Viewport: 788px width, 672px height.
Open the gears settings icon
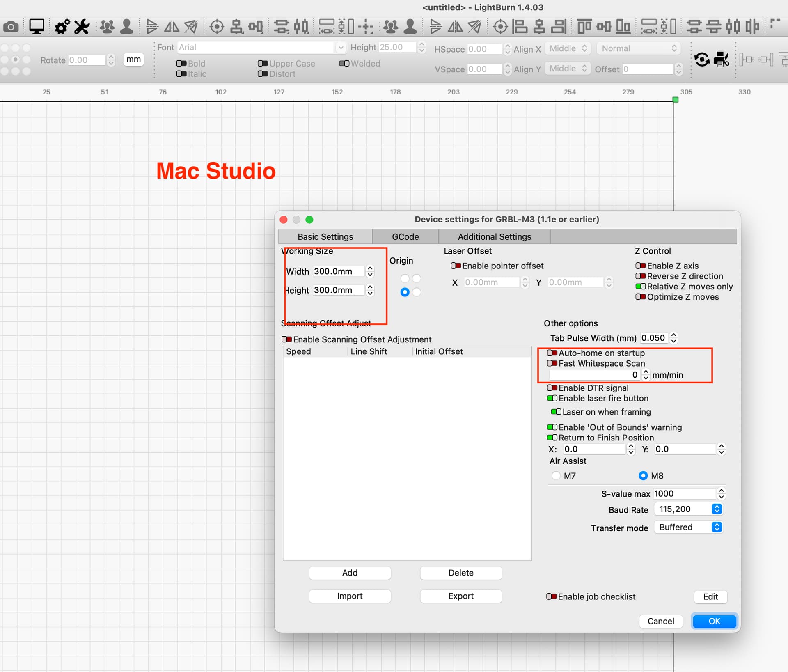(x=62, y=27)
